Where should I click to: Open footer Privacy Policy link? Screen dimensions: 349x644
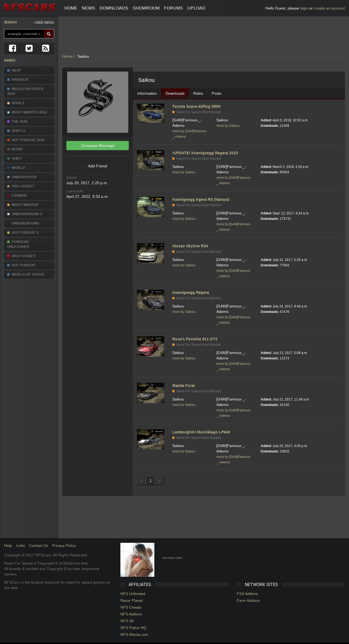(64, 546)
